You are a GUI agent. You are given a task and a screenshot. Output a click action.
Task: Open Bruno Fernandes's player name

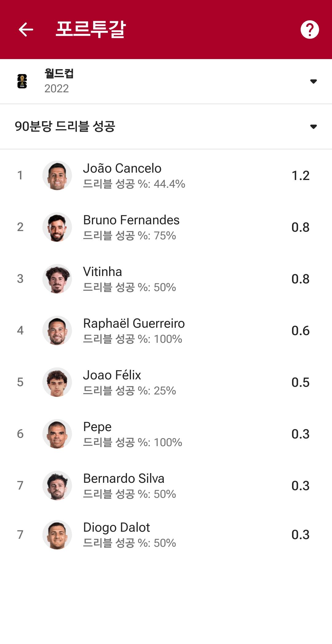coord(131,220)
